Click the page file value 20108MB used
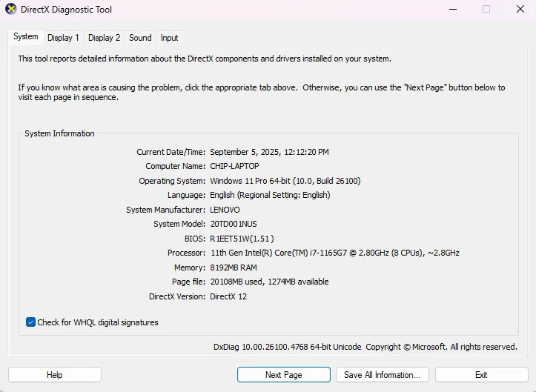 coord(269,282)
